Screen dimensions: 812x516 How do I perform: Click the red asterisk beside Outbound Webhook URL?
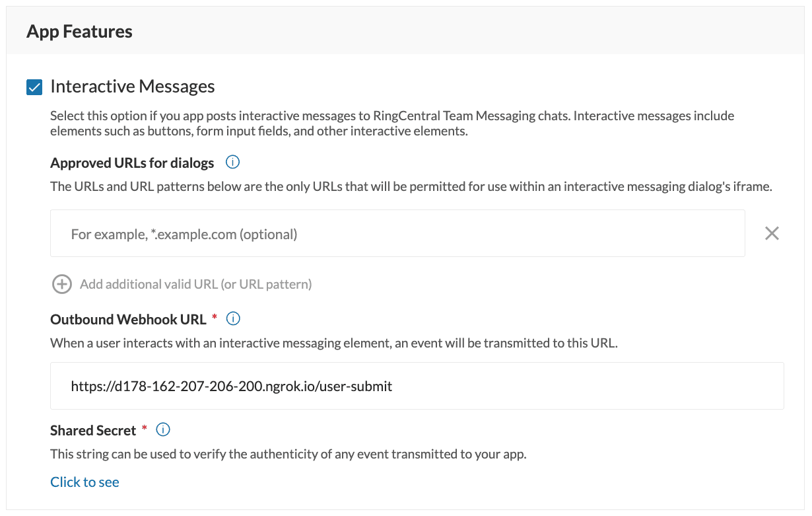click(215, 318)
